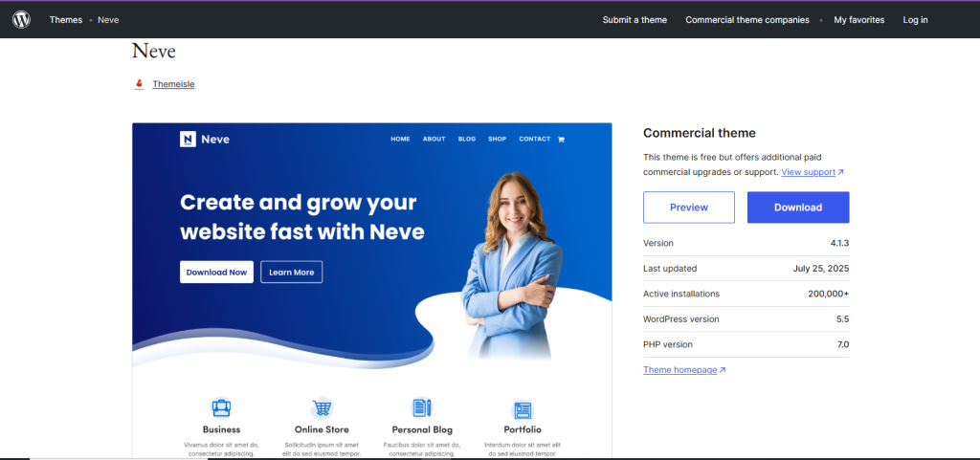The height and width of the screenshot is (460, 980).
Task: Click Learn More in the preview image
Action: [x=291, y=273]
